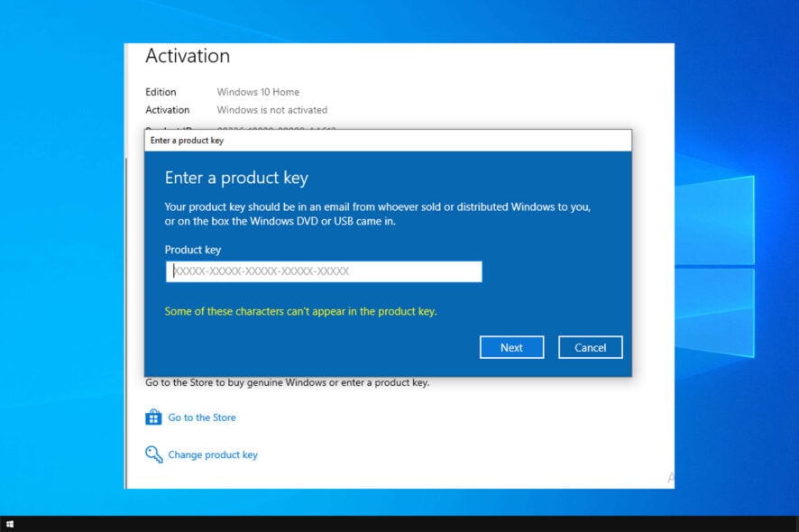Click the 'Product key' field label

point(193,250)
